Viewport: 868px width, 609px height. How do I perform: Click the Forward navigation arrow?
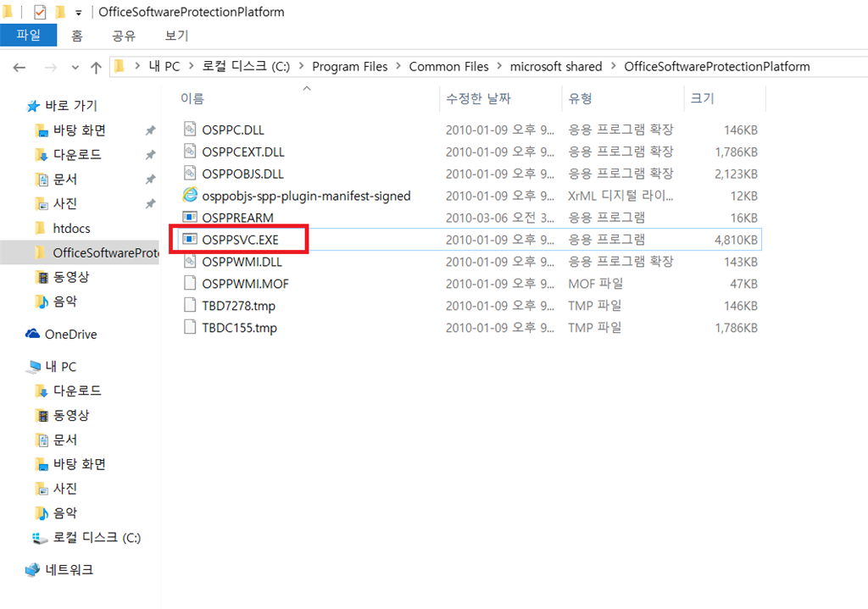coord(50,68)
